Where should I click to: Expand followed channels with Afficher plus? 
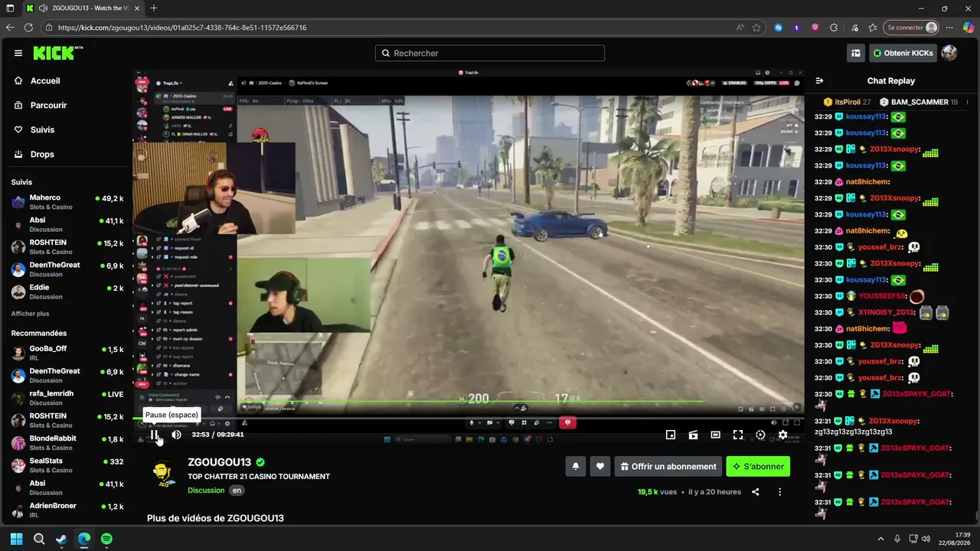tap(30, 314)
